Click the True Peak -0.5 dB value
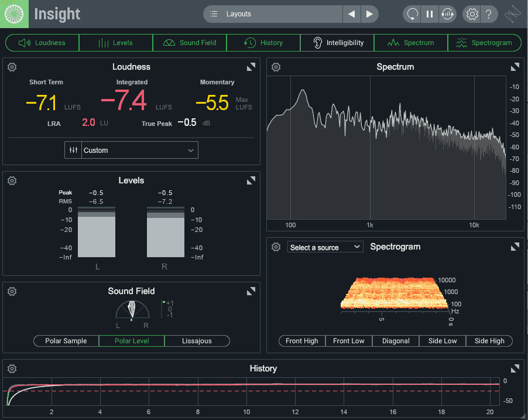 187,122
